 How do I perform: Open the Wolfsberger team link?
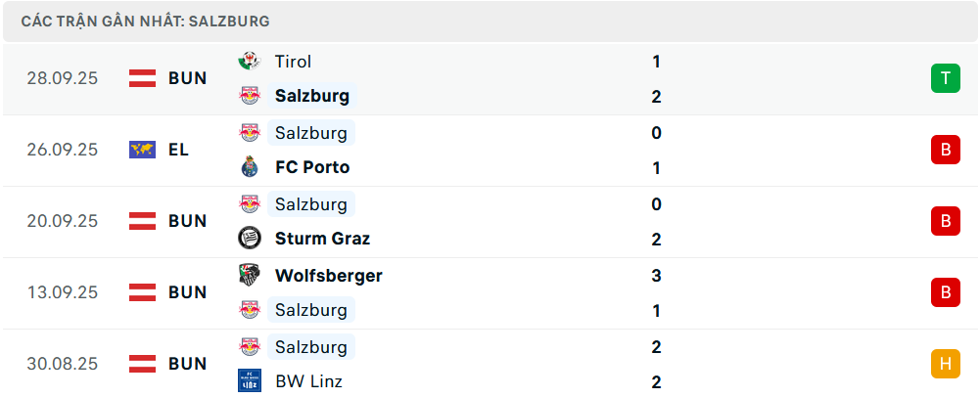tap(328, 276)
